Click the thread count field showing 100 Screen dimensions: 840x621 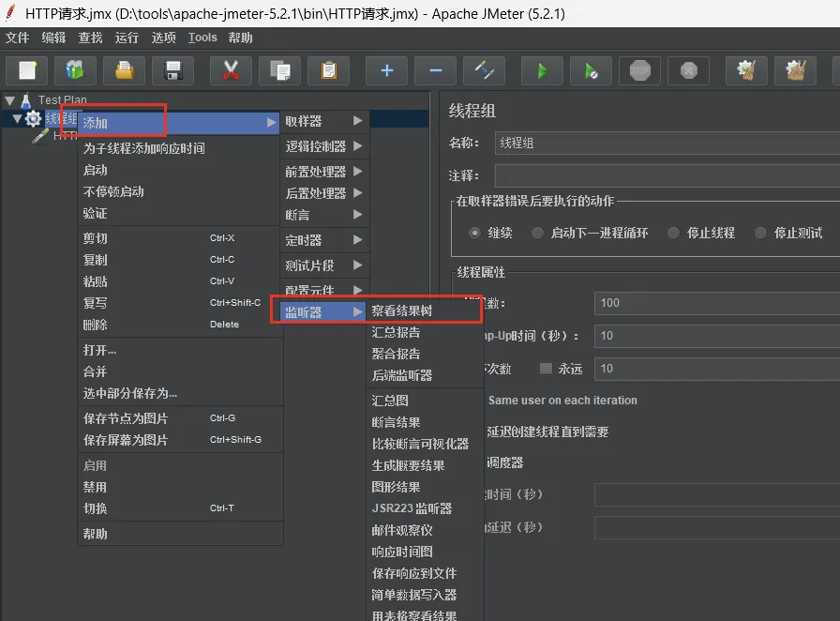[717, 303]
